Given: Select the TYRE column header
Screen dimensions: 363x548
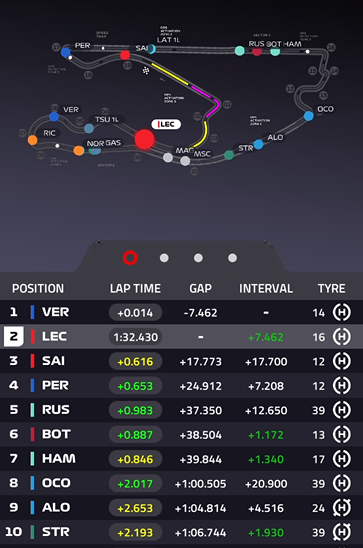Looking at the screenshot, I should (331, 288).
